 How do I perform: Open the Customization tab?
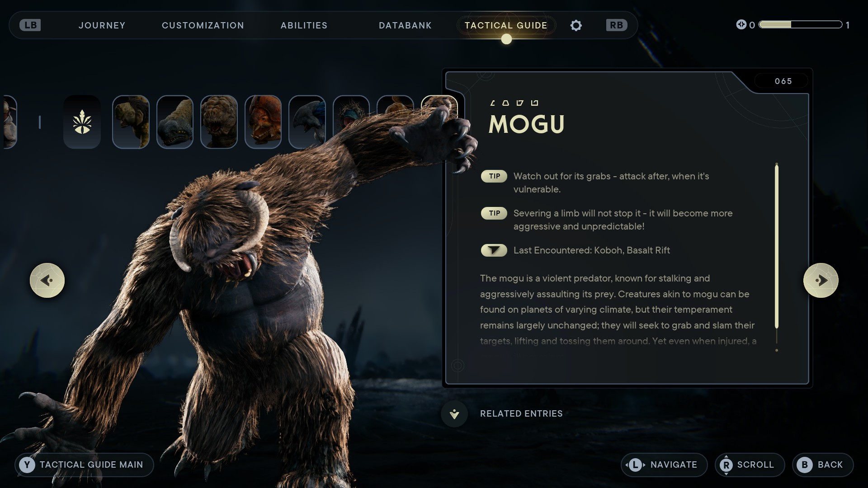(203, 25)
